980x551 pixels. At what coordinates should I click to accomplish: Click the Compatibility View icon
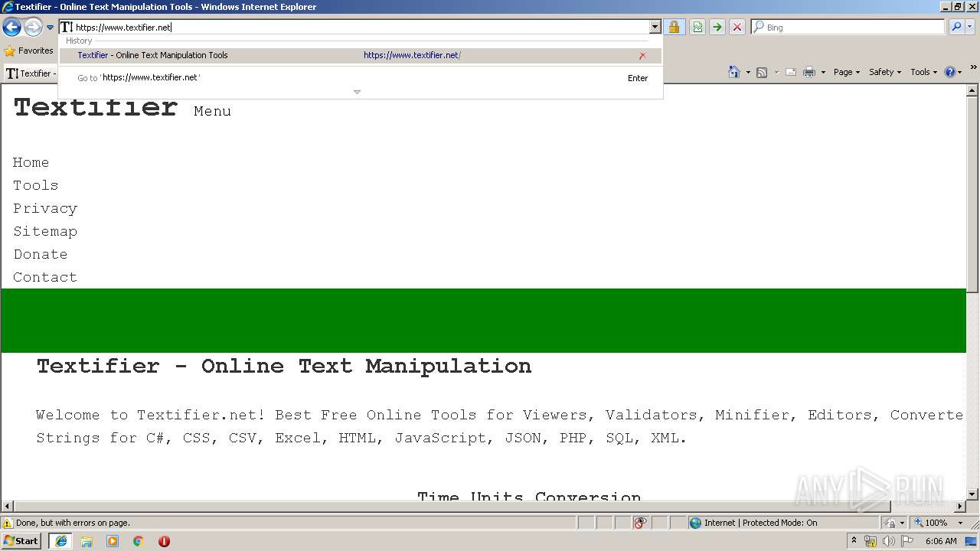pyautogui.click(x=697, y=28)
